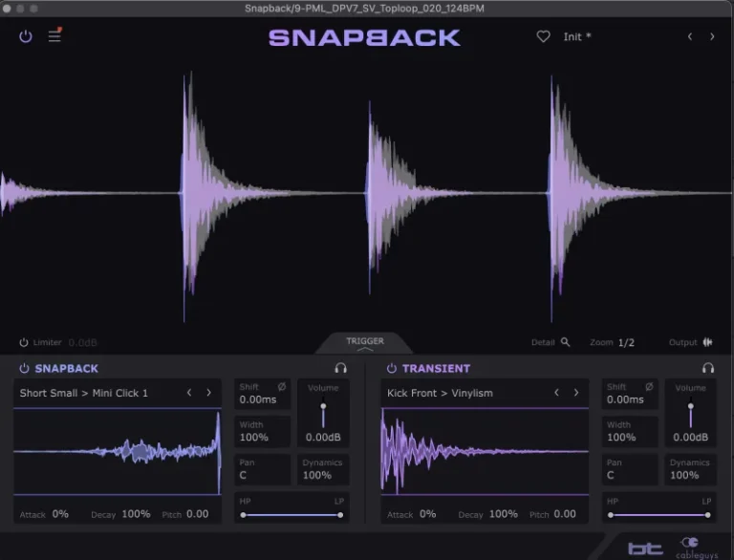The image size is (734, 560).
Task: Click the Snapback Volume slider handle
Action: point(323,406)
